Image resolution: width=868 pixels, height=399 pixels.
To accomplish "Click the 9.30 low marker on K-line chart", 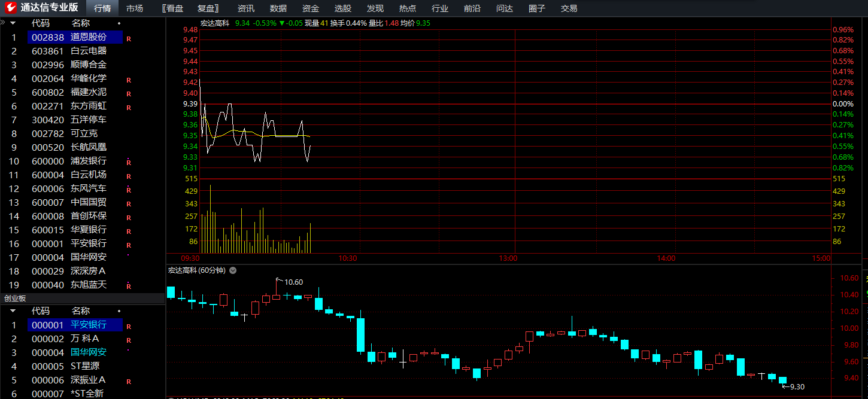I will click(x=797, y=387).
